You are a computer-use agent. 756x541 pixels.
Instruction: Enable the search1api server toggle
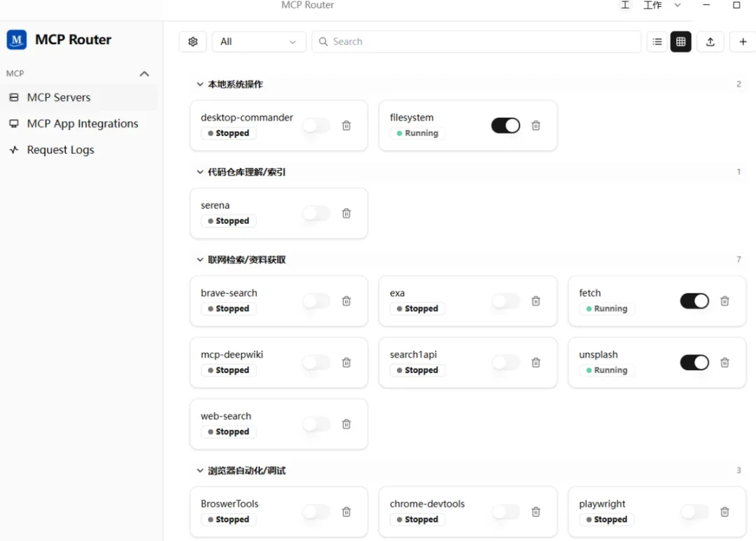point(505,363)
